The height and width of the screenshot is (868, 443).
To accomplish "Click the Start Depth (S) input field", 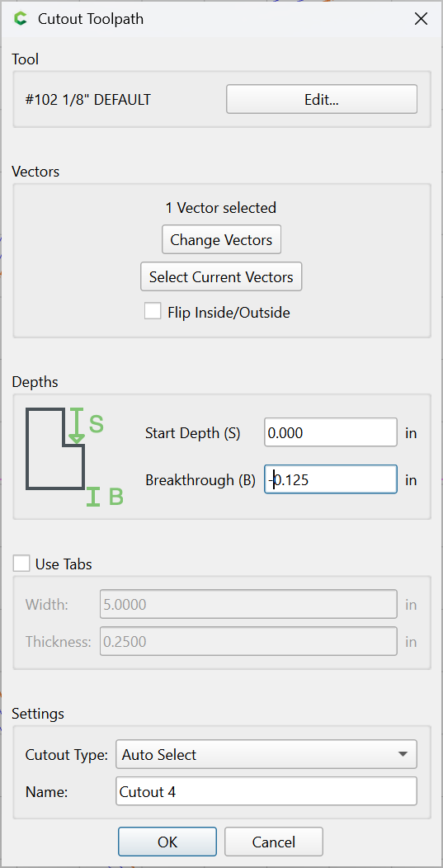I will pyautogui.click(x=331, y=432).
